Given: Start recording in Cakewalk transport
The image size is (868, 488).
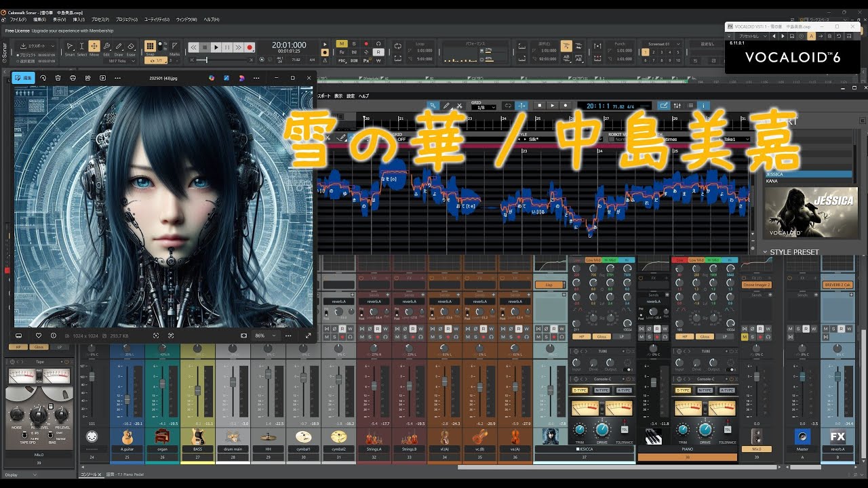Looking at the screenshot, I should coord(250,47).
